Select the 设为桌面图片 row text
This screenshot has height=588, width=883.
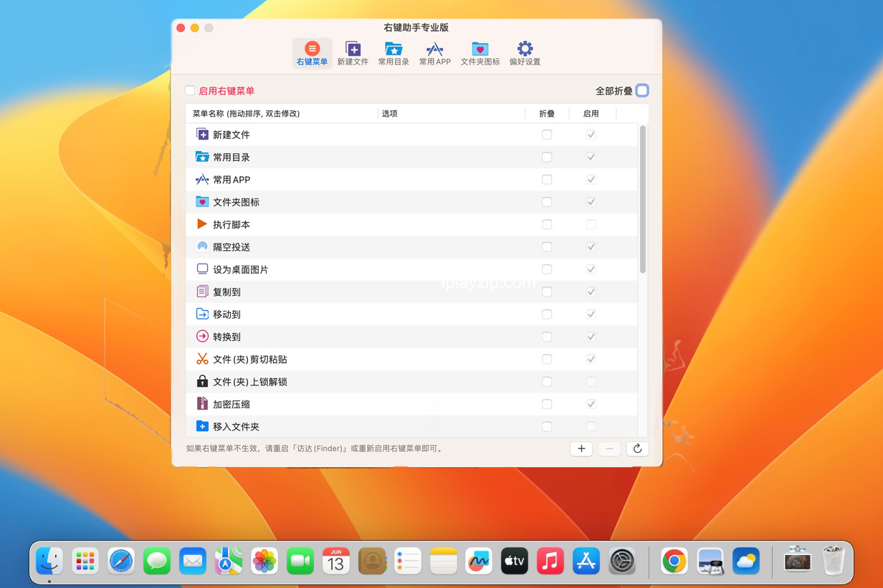(x=241, y=269)
